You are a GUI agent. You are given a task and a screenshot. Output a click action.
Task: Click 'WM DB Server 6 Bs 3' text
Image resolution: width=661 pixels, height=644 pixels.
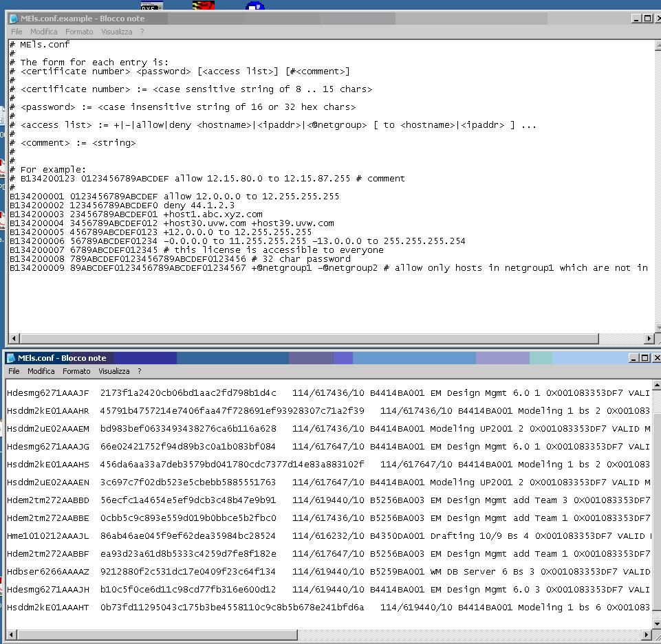click(482, 572)
